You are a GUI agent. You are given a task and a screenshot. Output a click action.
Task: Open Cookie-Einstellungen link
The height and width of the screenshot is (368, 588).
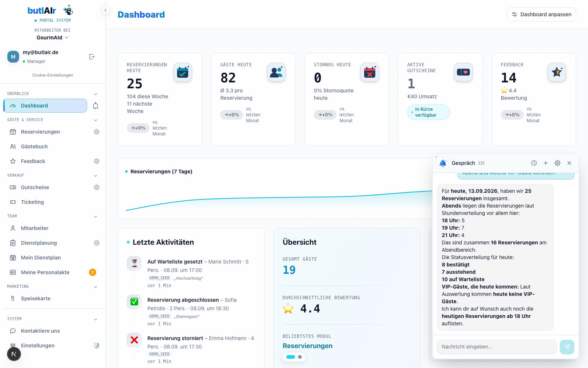point(53,75)
